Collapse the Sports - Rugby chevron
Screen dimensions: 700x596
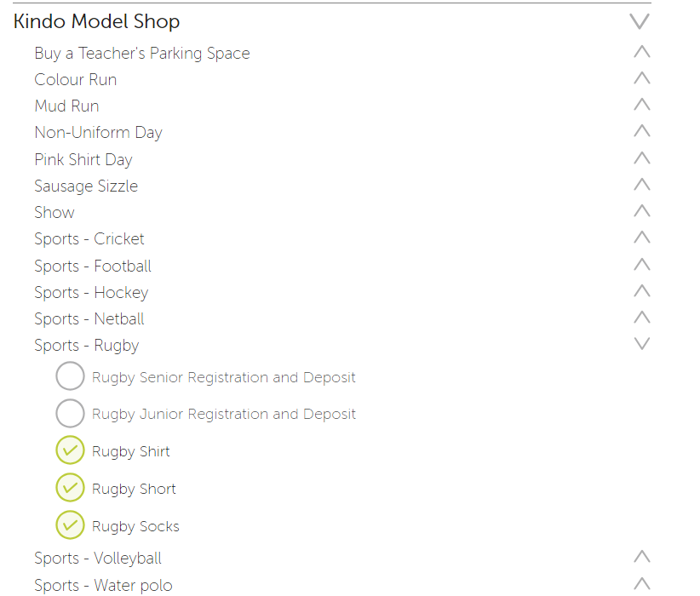click(x=642, y=343)
